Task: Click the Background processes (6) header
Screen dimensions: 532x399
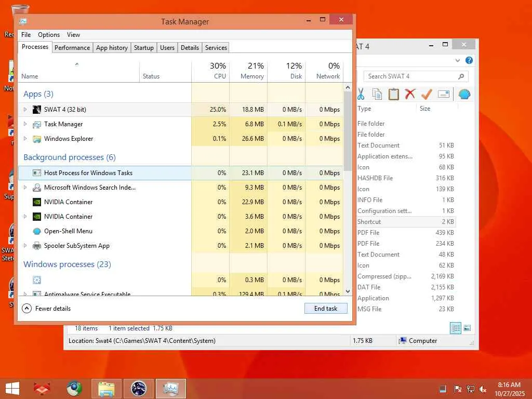Action: click(70, 157)
